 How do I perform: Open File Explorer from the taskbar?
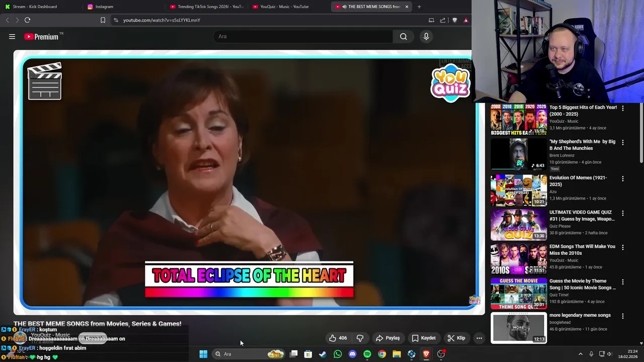[397, 354]
